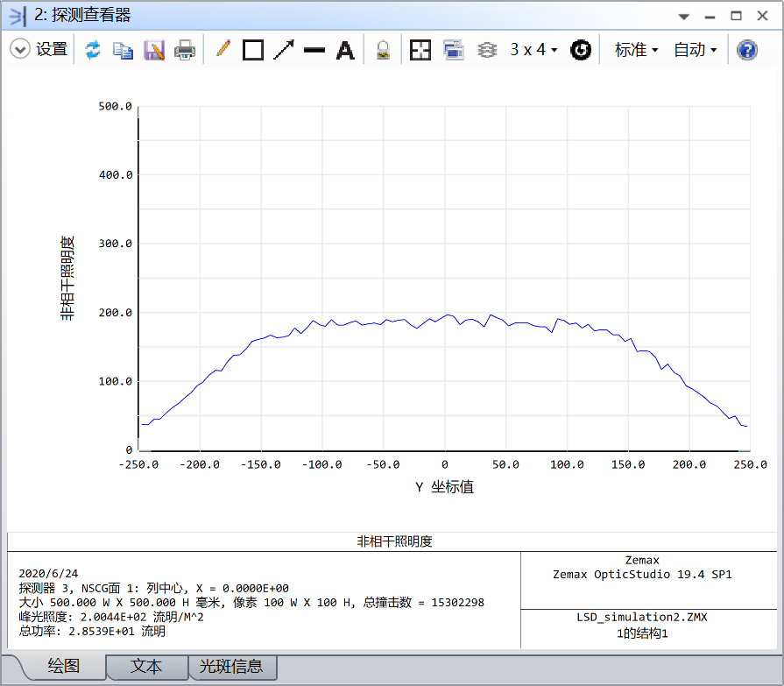Click the save graphic icon

tap(154, 50)
